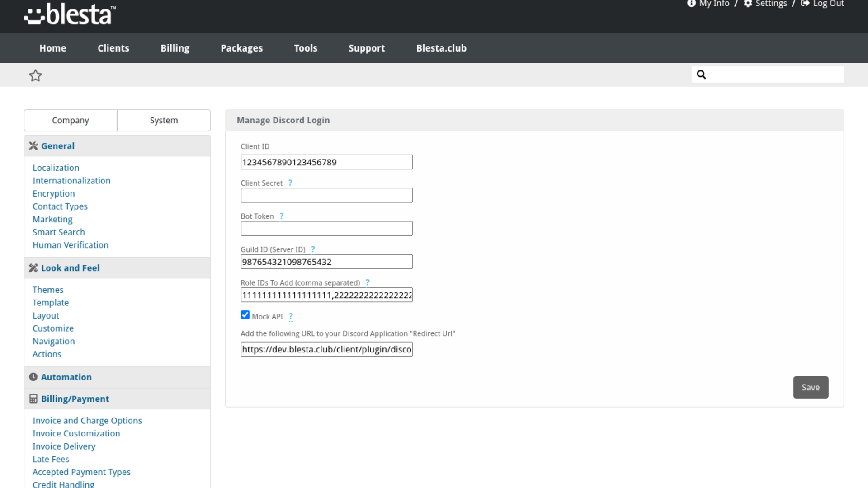Open Invoice Delivery settings
Screen dimensions: 868x488
tap(64, 446)
